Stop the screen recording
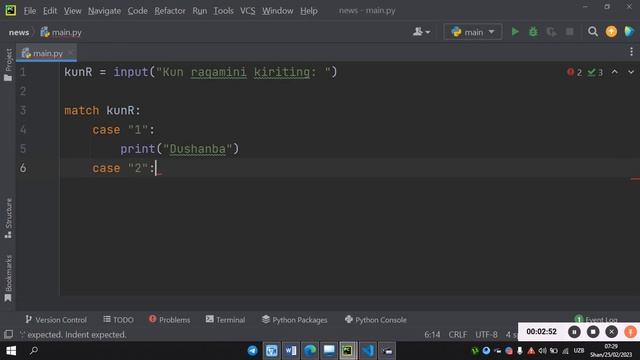Image resolution: width=640 pixels, height=360 pixels. [593, 332]
